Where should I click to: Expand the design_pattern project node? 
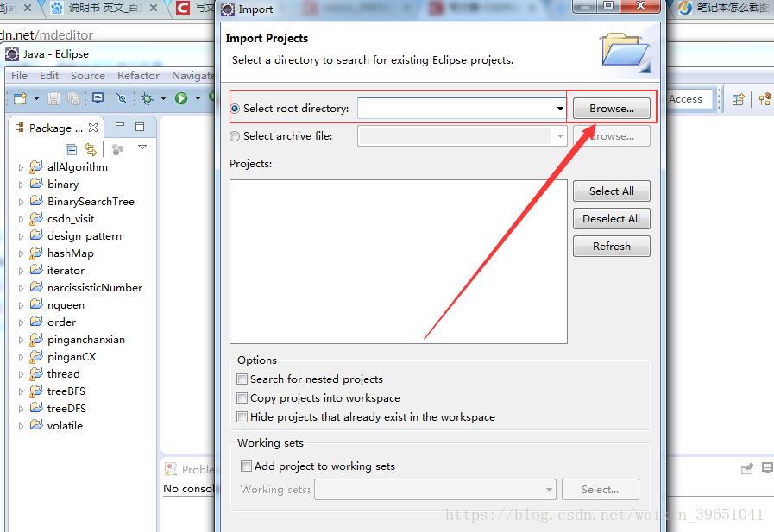(21, 236)
